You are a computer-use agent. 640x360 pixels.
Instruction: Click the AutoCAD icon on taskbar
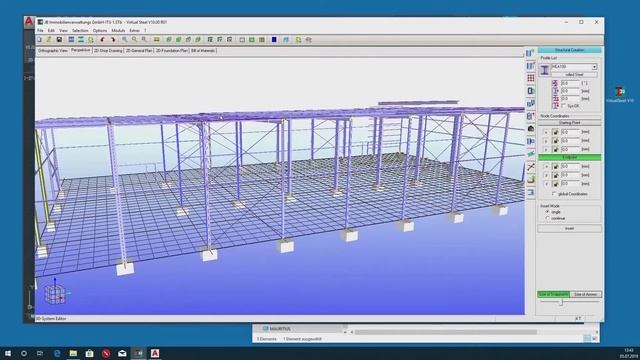[x=155, y=353]
